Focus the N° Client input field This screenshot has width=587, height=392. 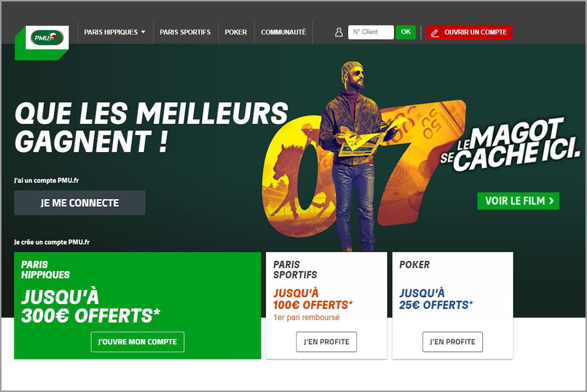click(371, 32)
